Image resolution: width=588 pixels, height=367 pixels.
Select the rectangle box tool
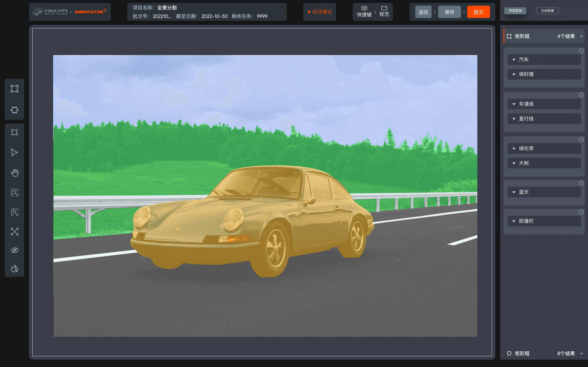pyautogui.click(x=14, y=89)
